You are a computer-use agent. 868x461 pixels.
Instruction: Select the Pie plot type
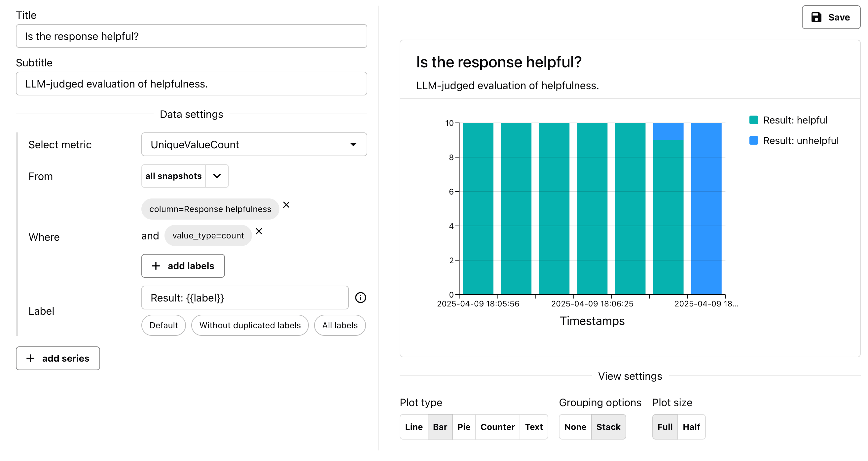click(464, 427)
